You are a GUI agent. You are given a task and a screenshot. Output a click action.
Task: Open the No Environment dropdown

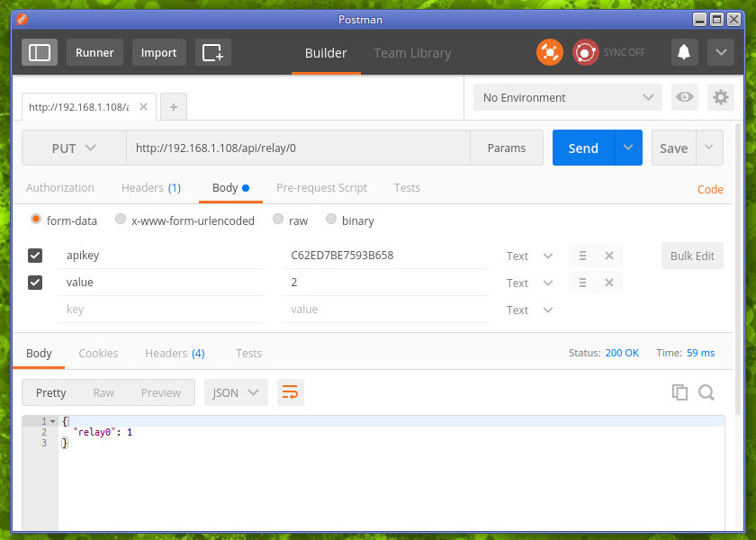point(568,97)
